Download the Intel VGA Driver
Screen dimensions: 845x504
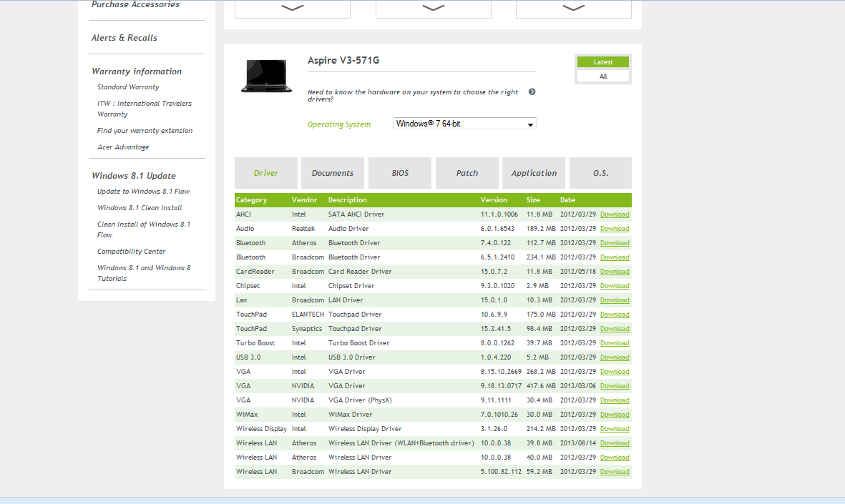(x=615, y=372)
